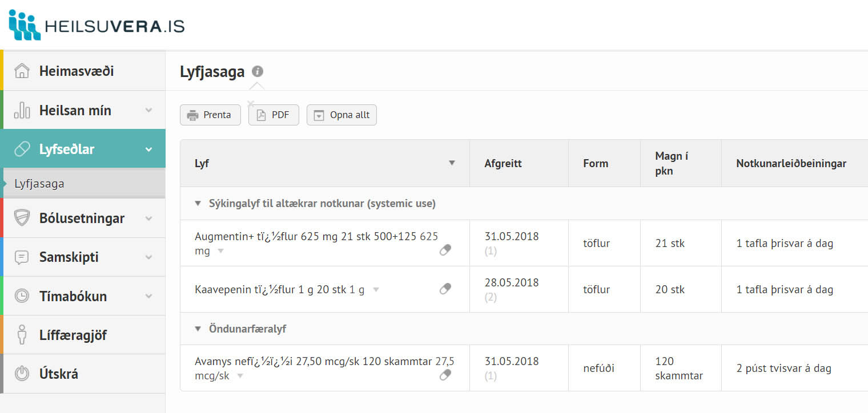The width and height of the screenshot is (868, 413).
Task: Click the 2 púst tvisvar á dag instruction
Action: pyautogui.click(x=783, y=368)
